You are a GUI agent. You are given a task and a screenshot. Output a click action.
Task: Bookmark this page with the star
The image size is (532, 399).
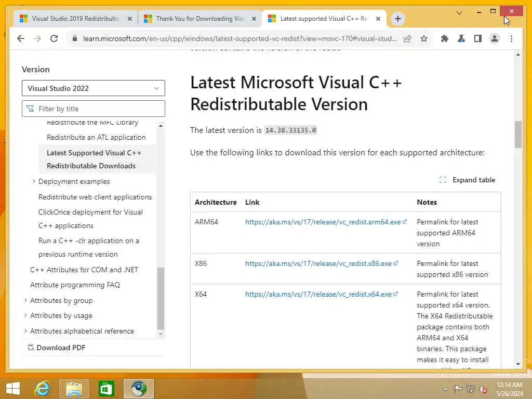point(424,38)
